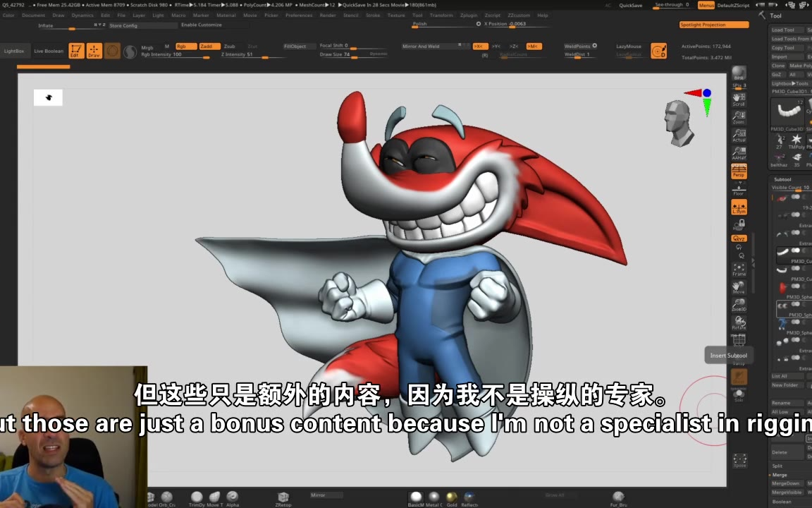
Task: Select the BasicM material sphere
Action: point(416,498)
